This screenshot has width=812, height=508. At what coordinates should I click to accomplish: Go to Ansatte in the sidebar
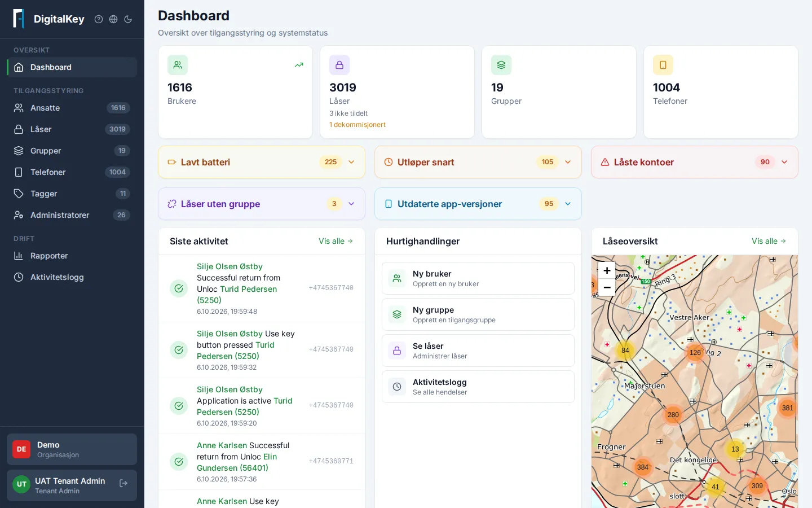(x=72, y=108)
